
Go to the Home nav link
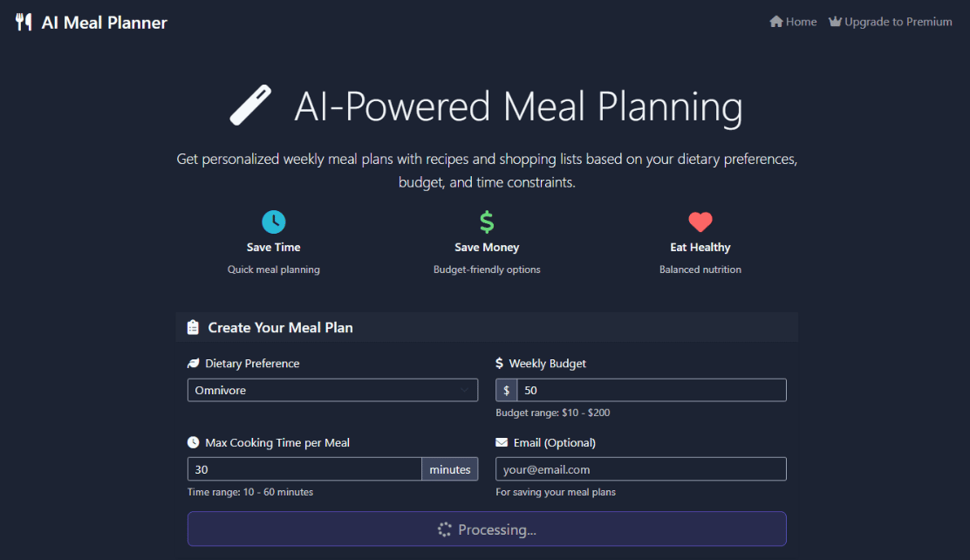click(x=793, y=22)
